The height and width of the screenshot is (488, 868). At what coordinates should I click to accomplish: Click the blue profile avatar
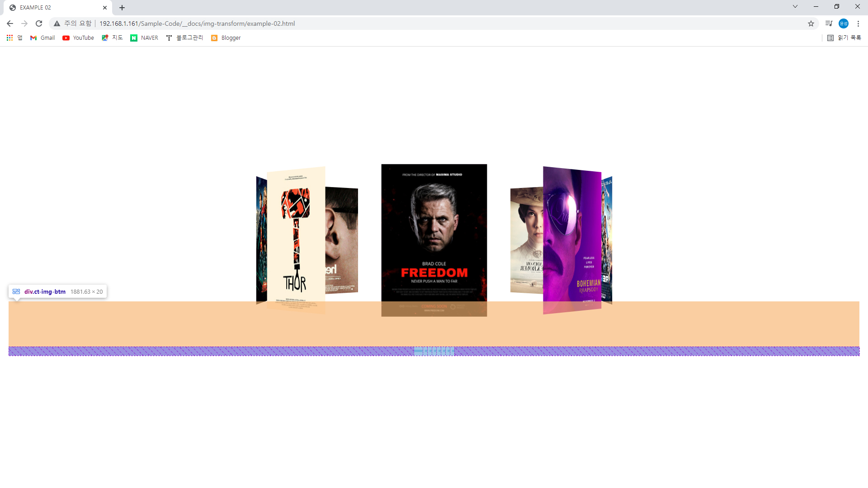tap(844, 23)
